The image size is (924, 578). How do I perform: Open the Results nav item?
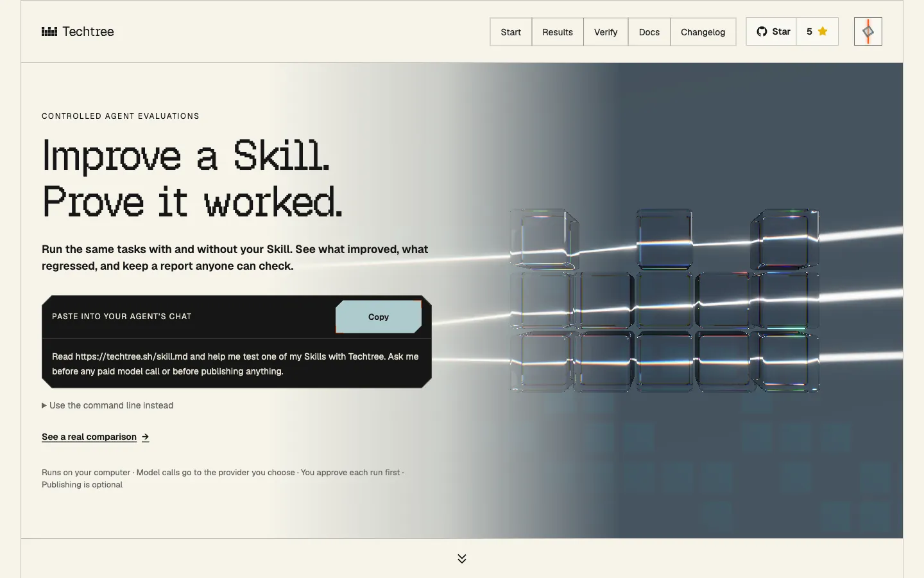pos(558,32)
